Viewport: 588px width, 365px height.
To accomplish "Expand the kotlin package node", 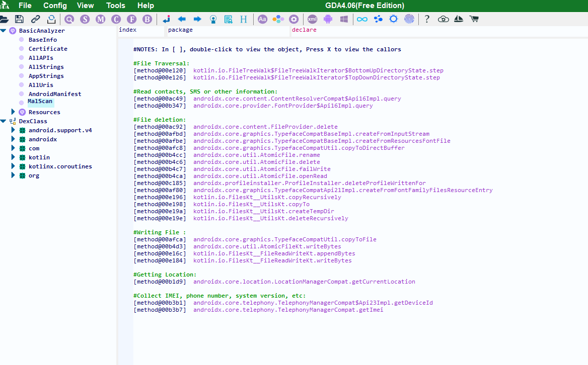I will (x=13, y=157).
